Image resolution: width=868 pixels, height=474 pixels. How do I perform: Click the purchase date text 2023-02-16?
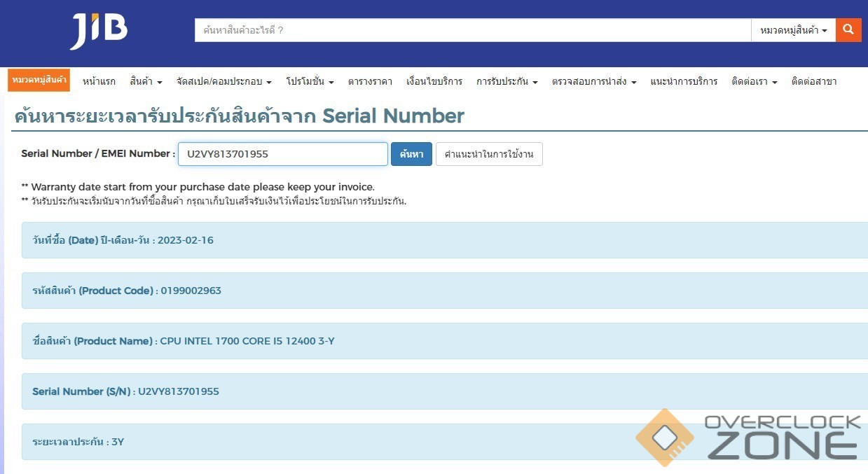point(186,240)
